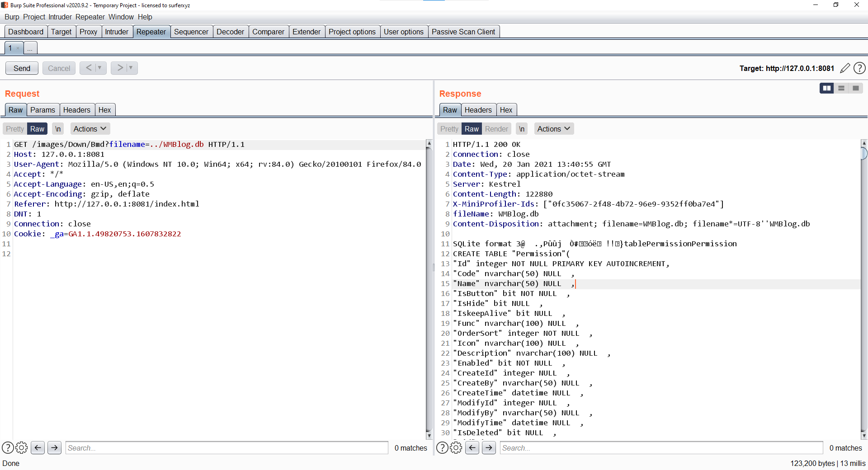868x470 pixels.
Task: Open the request Actions dropdown
Action: [90, 129]
